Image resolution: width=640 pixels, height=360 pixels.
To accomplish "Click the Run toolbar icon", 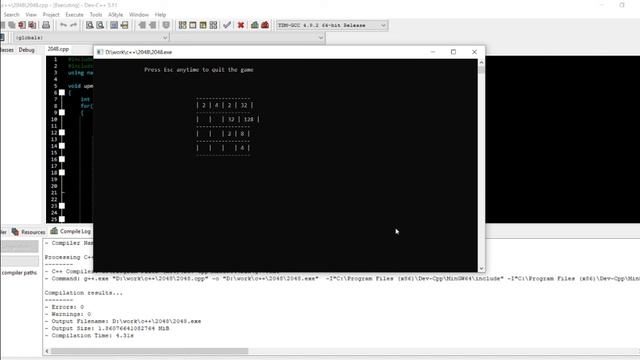I will [193, 25].
